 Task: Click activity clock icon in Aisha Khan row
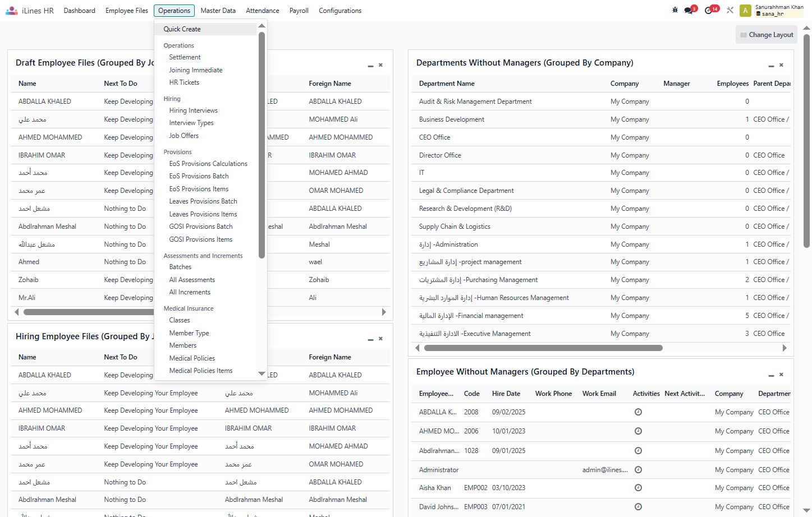638,488
